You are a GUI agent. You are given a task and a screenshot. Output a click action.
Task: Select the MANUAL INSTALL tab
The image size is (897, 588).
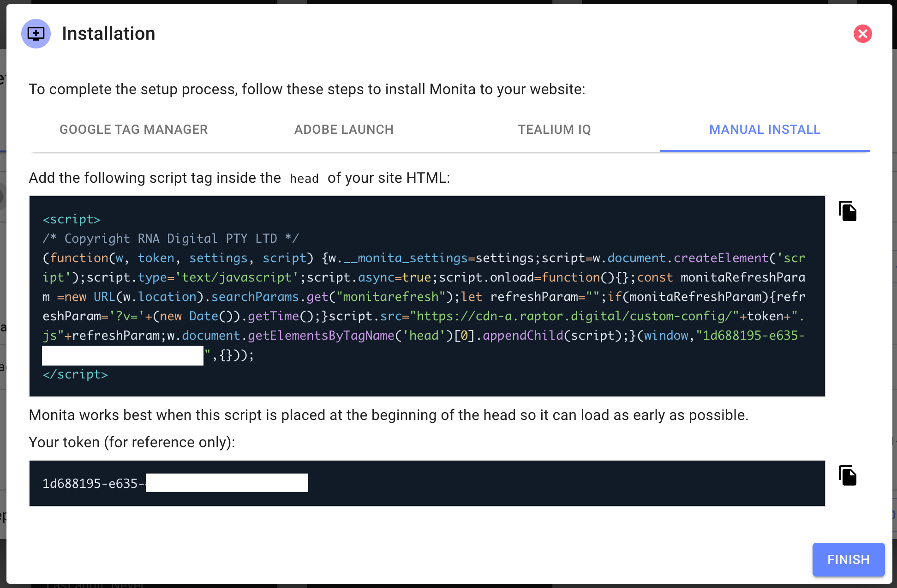click(x=765, y=130)
